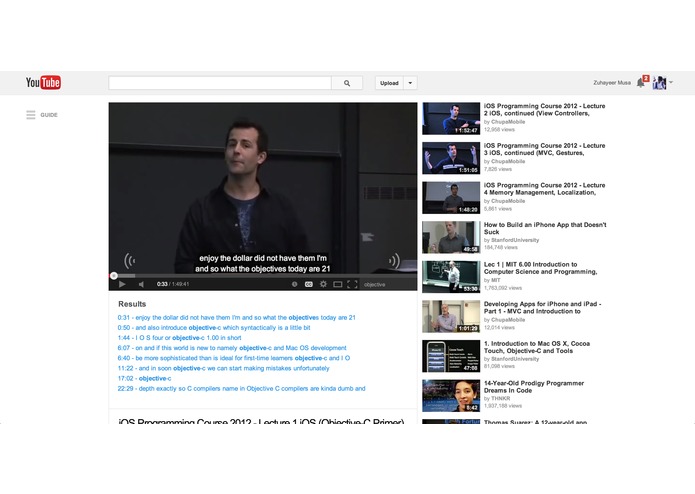Jump to the 1:44 'I O S four' result
The image size is (695, 494).
[180, 338]
